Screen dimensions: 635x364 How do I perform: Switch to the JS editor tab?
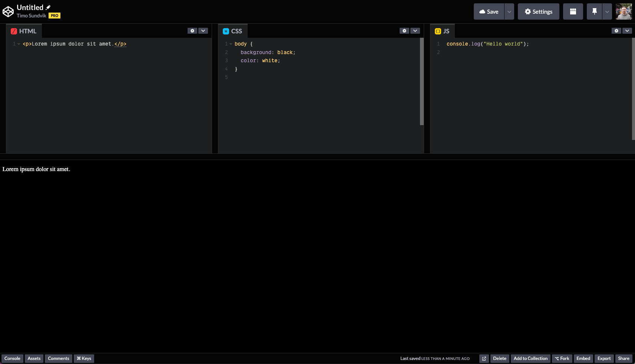coord(443,31)
